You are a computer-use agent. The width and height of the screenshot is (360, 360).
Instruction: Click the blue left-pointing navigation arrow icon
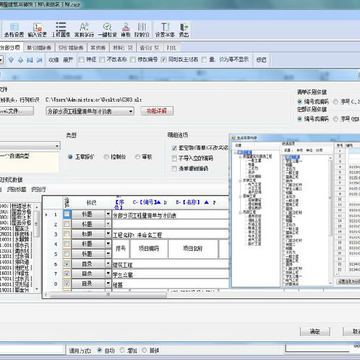(30, 60)
